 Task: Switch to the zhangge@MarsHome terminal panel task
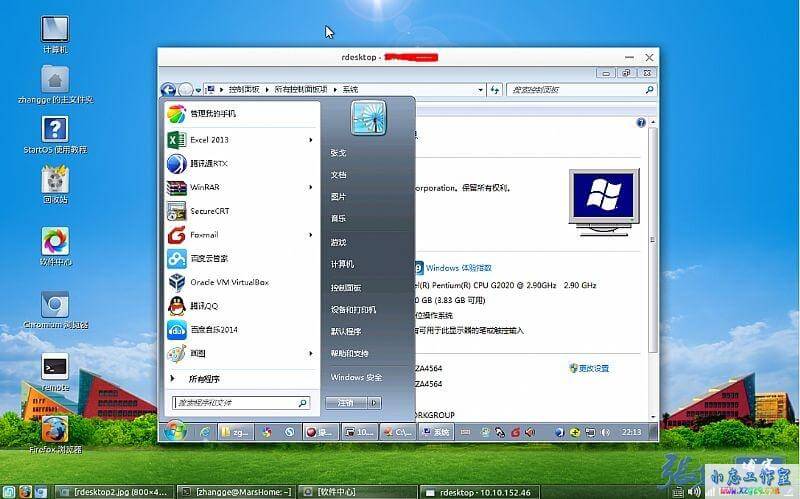tap(236, 492)
